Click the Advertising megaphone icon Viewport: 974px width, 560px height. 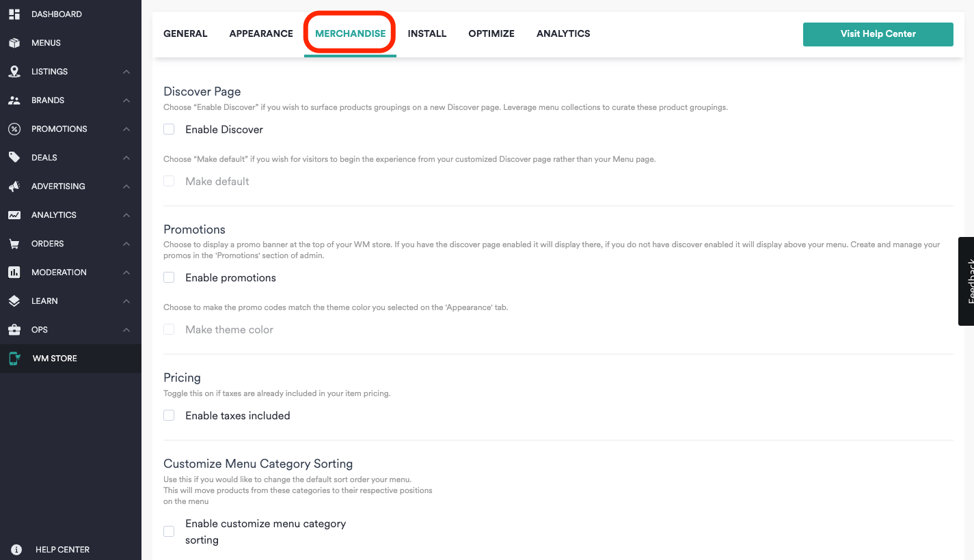pos(14,186)
